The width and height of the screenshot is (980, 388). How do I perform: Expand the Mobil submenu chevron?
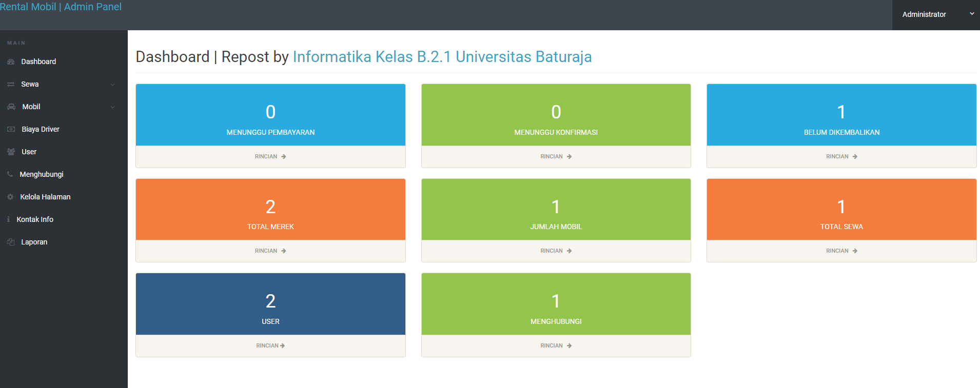tap(113, 107)
